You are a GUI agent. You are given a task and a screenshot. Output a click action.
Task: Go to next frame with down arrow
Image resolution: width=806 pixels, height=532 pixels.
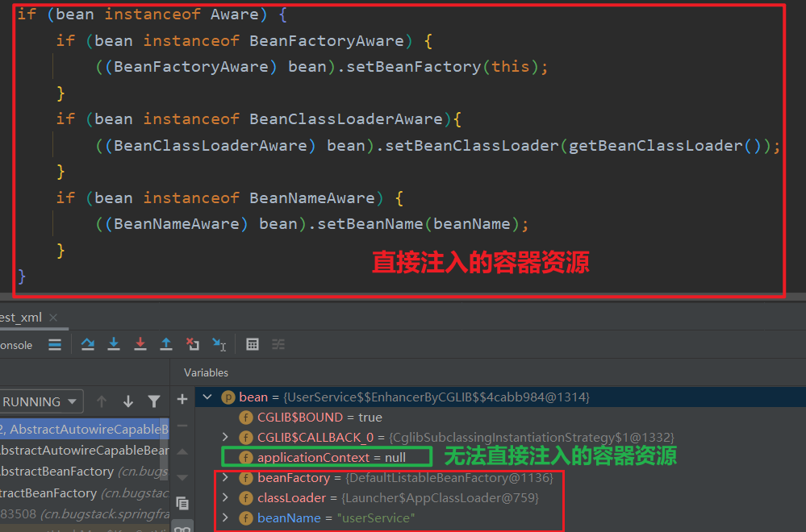click(127, 401)
